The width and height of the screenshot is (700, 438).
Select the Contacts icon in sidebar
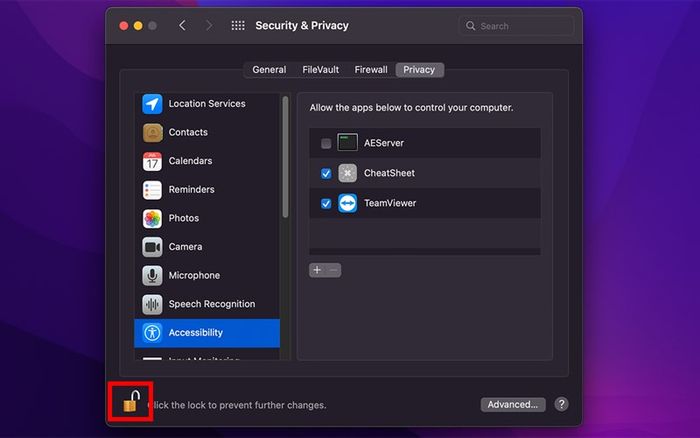(152, 133)
